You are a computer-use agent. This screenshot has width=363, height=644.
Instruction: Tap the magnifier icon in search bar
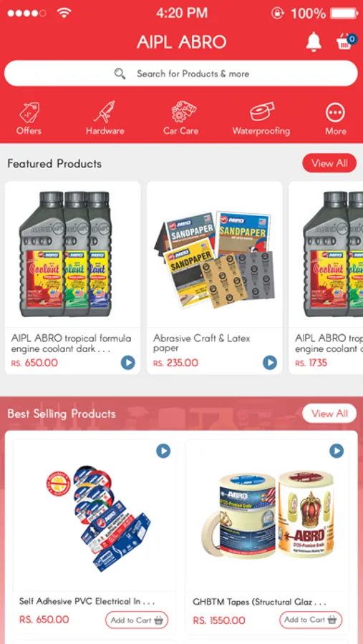pyautogui.click(x=120, y=74)
